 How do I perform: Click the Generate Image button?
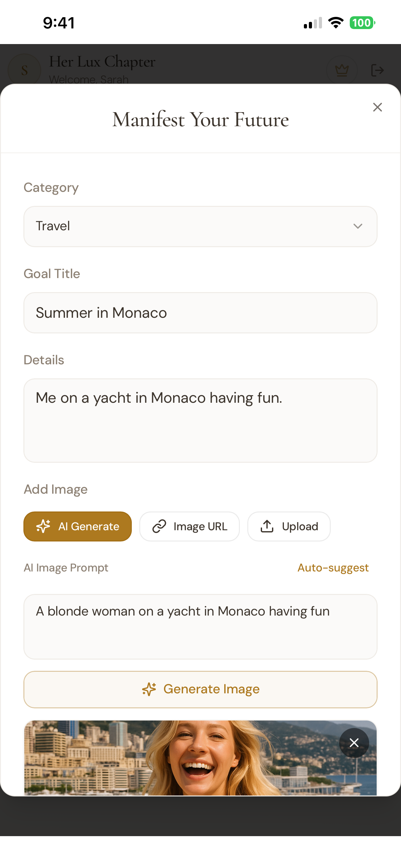pos(200,689)
